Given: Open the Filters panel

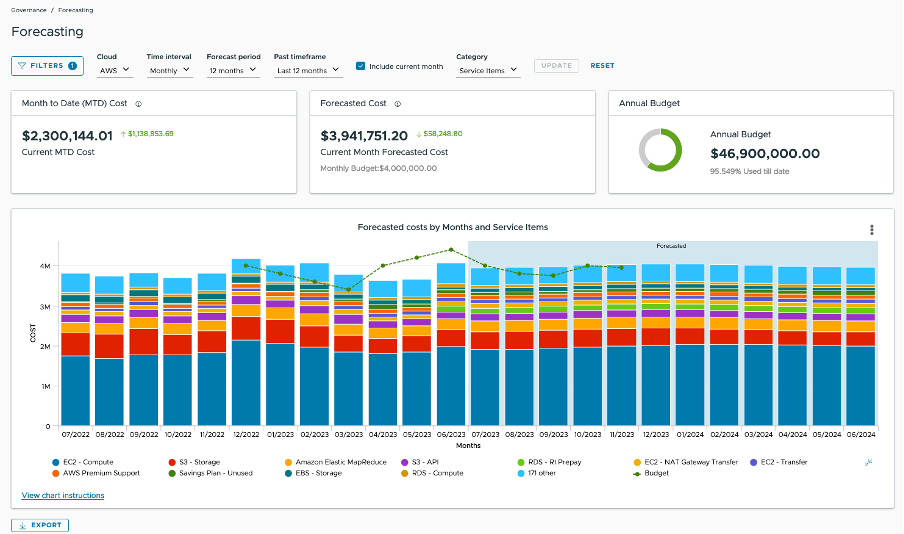Looking at the screenshot, I should coord(47,66).
